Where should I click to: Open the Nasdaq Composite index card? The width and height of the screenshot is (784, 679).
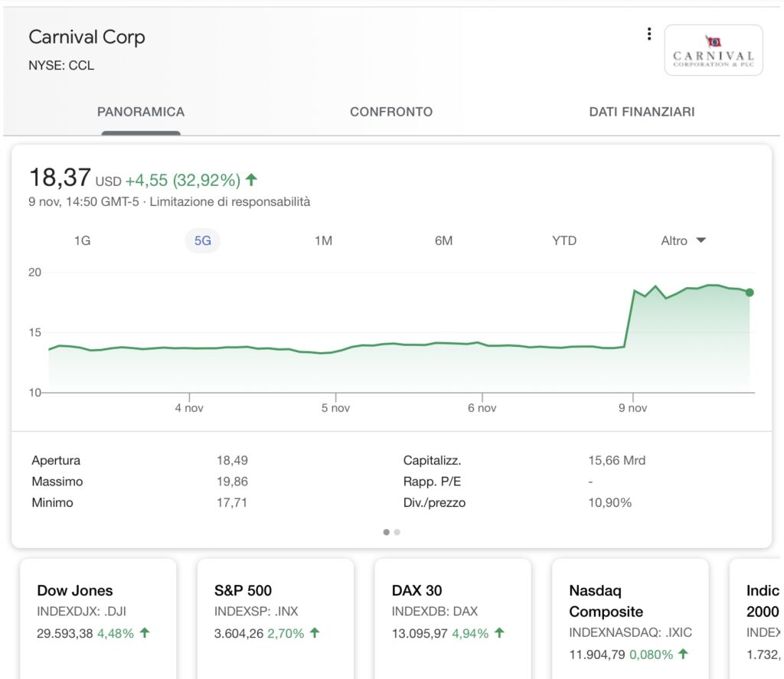630,619
